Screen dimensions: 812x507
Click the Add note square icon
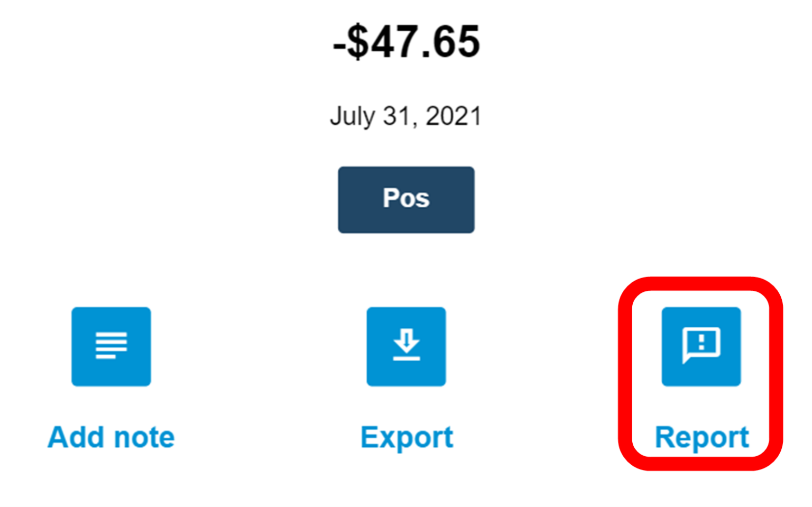pos(111,346)
